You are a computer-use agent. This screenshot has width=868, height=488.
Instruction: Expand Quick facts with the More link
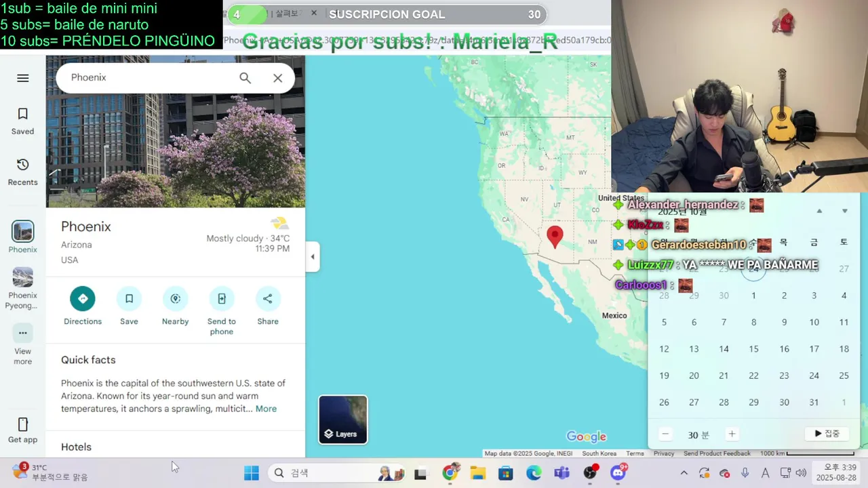(266, 409)
